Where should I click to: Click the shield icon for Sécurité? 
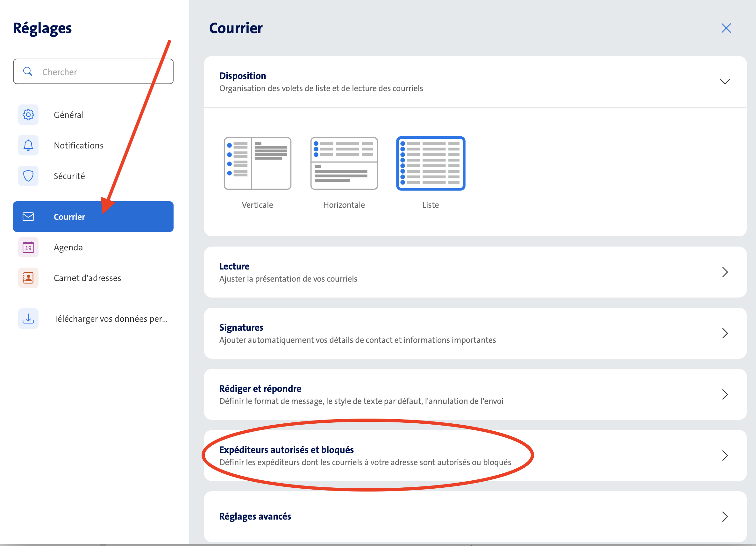click(x=28, y=176)
